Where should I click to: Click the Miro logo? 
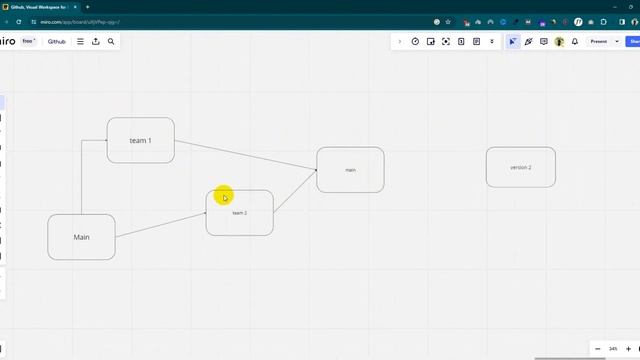pos(7,42)
